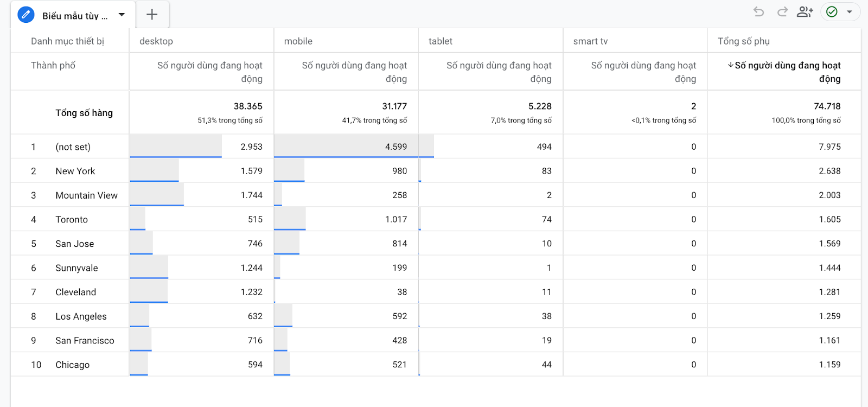Click New York desktop value 1.579
This screenshot has width=868, height=407.
click(x=252, y=171)
